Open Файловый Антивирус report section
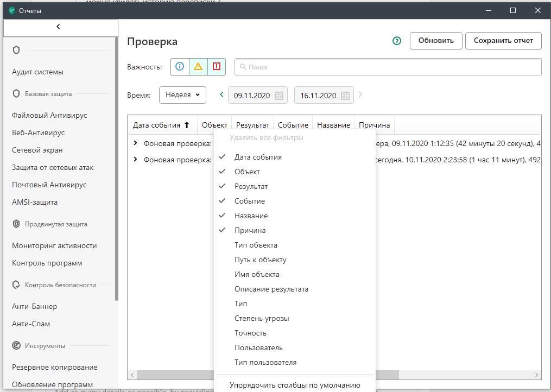This screenshot has height=392, width=551. click(49, 115)
